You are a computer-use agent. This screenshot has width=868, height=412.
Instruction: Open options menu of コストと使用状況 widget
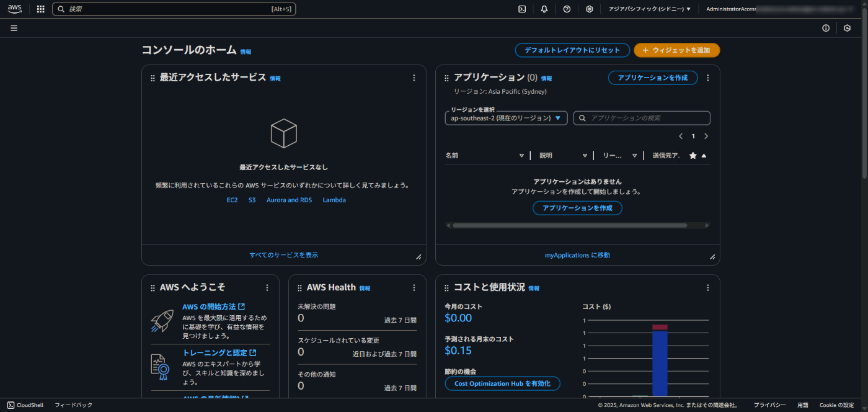(x=708, y=288)
